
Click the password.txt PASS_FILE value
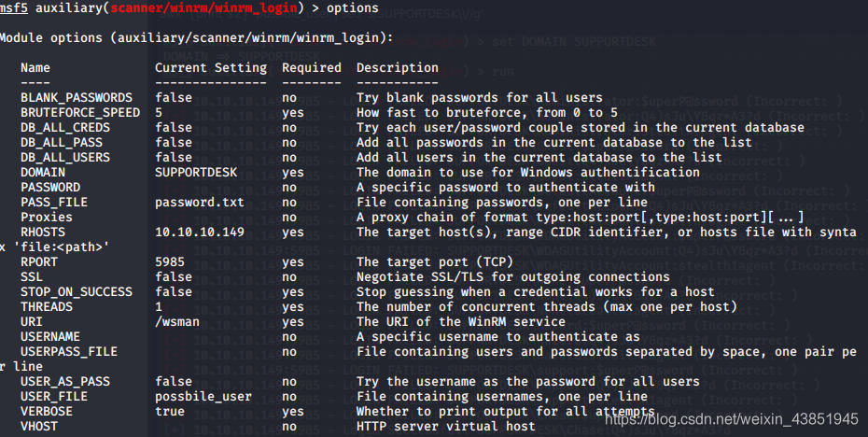coord(200,202)
